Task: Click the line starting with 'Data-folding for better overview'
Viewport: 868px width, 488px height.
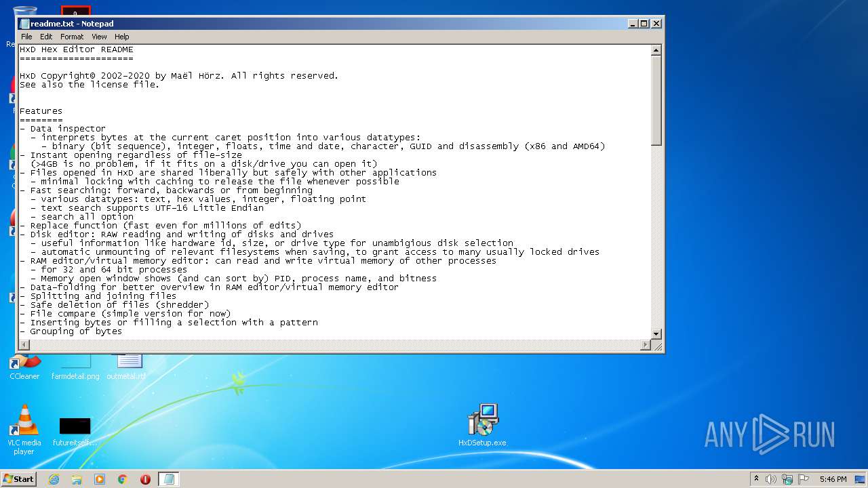Action: point(209,287)
